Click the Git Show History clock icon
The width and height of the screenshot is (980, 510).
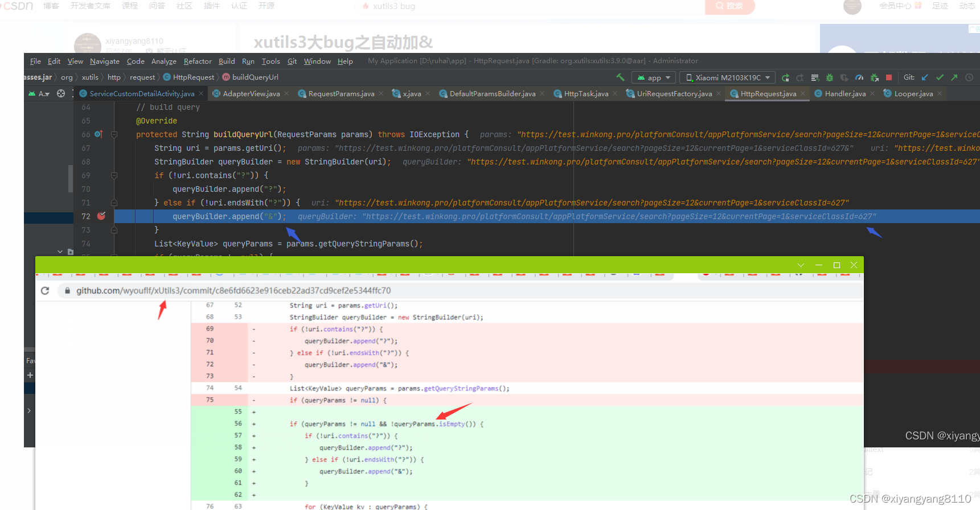(969, 77)
